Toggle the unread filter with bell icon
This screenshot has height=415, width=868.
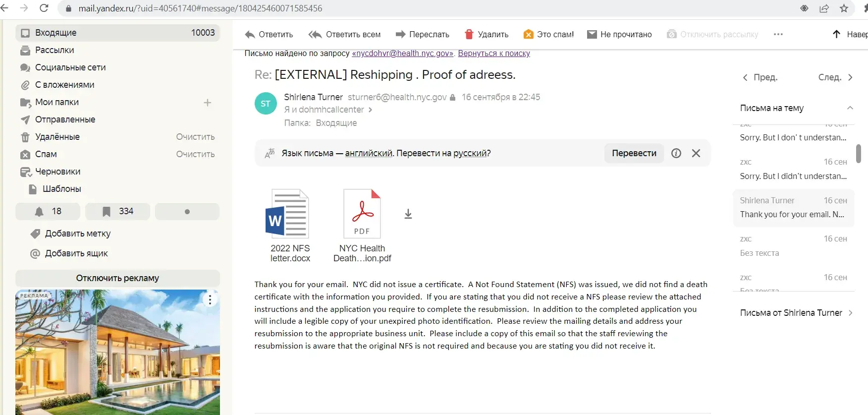tap(48, 211)
